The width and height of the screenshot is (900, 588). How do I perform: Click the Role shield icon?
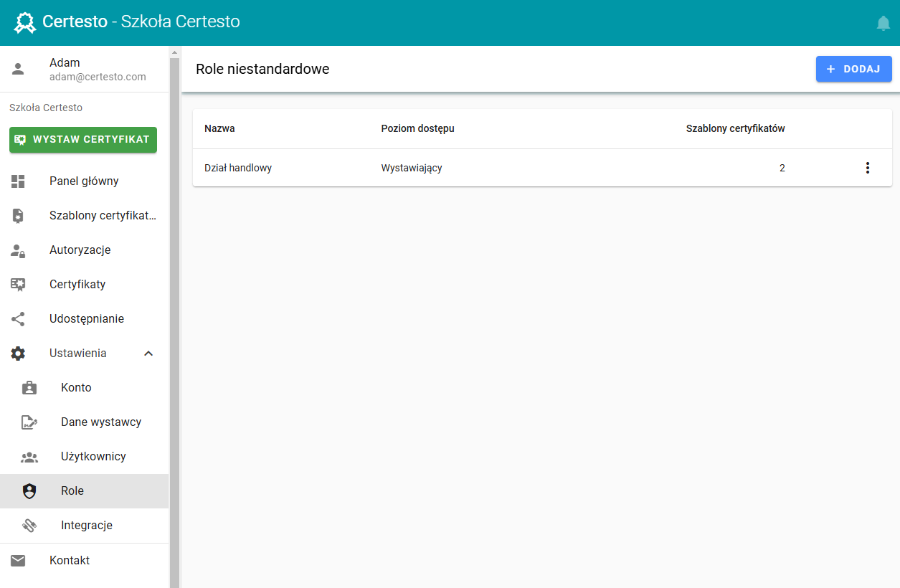click(x=29, y=491)
